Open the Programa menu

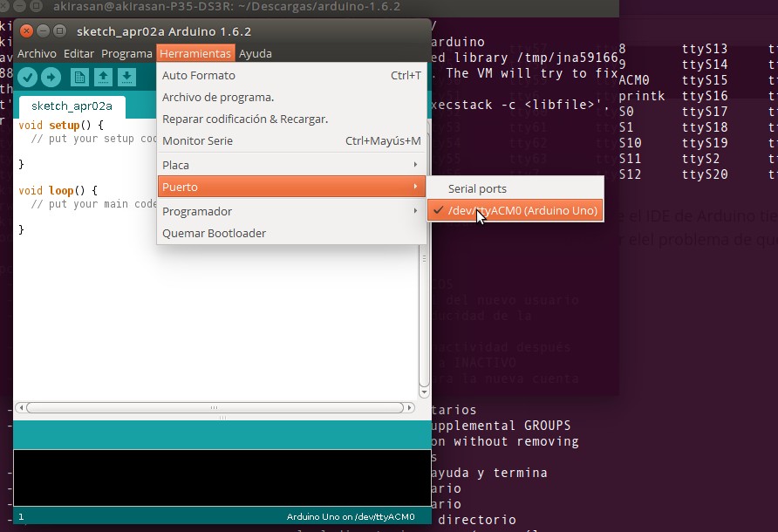pos(126,53)
